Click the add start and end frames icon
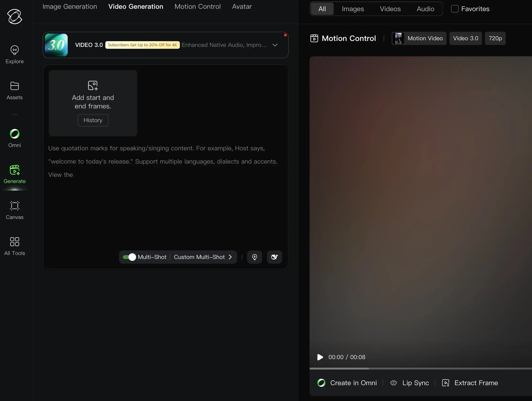Viewport: 532px width, 401px height. (93, 85)
